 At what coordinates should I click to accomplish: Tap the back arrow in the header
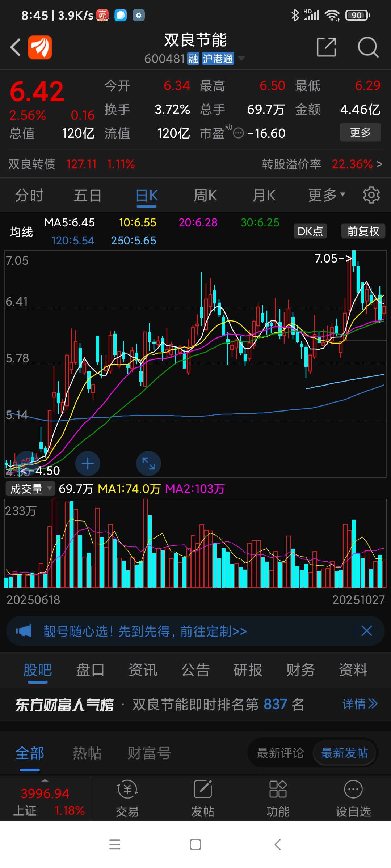tap(15, 47)
